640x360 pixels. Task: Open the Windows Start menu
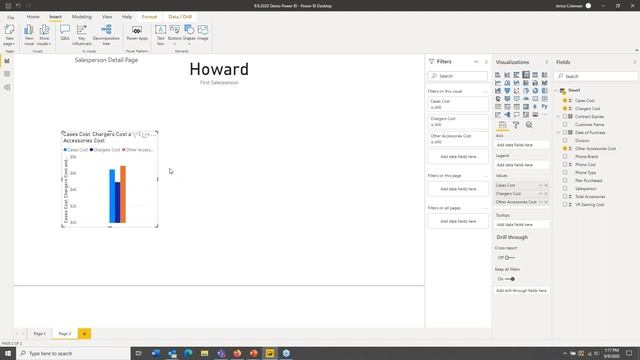click(x=8, y=353)
